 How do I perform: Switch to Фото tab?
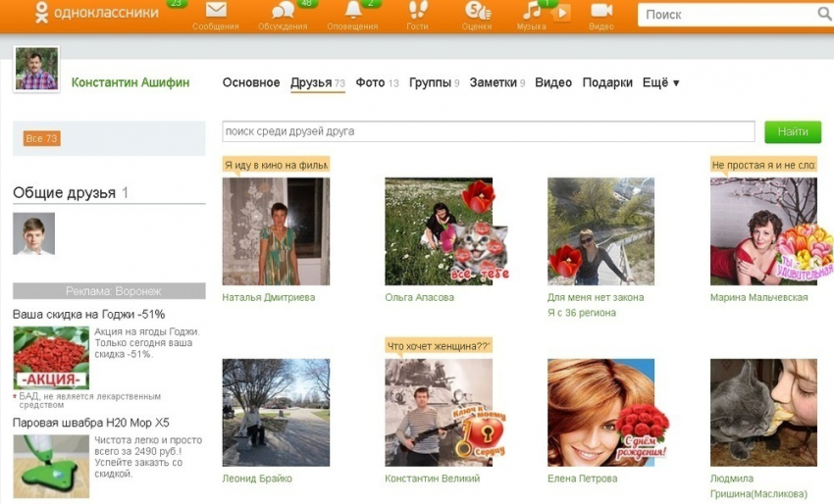point(377,82)
